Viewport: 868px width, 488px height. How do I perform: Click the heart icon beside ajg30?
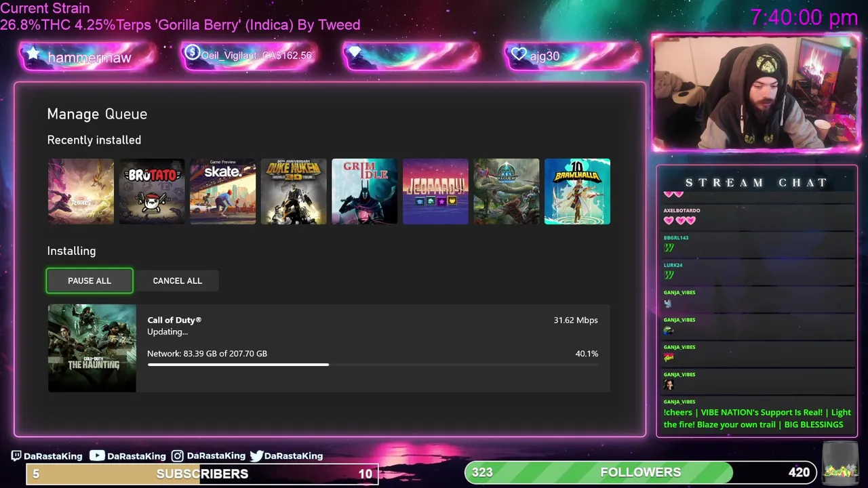coord(519,54)
